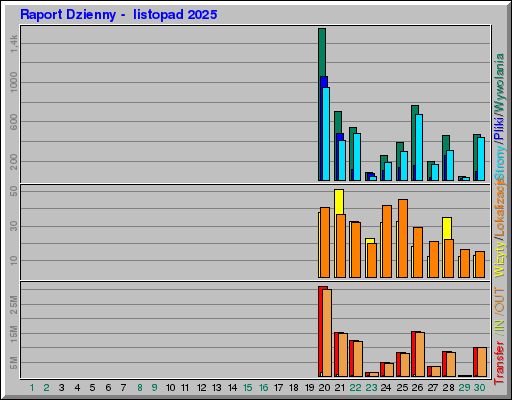Click day label 10 on the axis

171,388
